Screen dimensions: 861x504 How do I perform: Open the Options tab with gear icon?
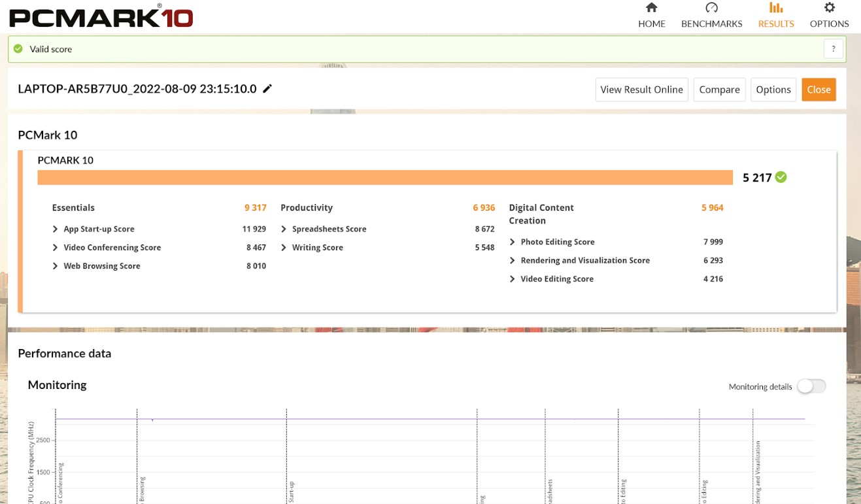829,16
